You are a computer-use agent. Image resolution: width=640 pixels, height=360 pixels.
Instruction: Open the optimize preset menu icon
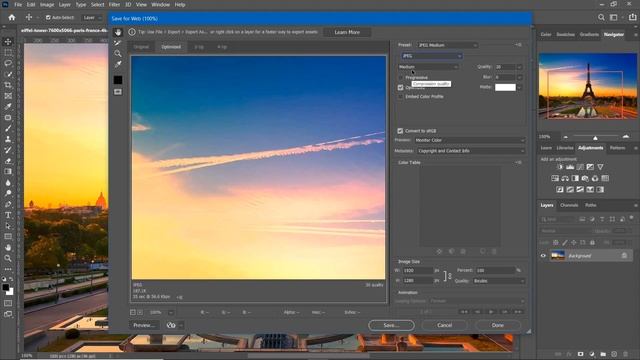coord(518,45)
